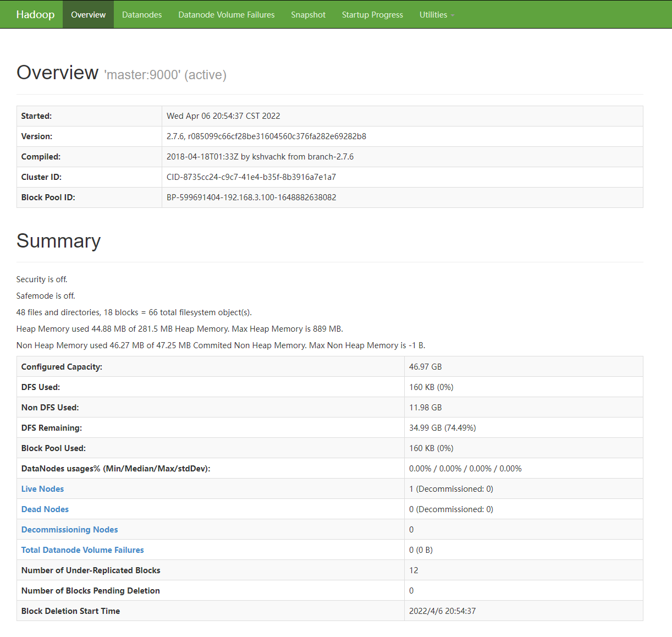672x637 pixels.
Task: Click the 'Safemode is off.' line
Action: pyautogui.click(x=46, y=296)
